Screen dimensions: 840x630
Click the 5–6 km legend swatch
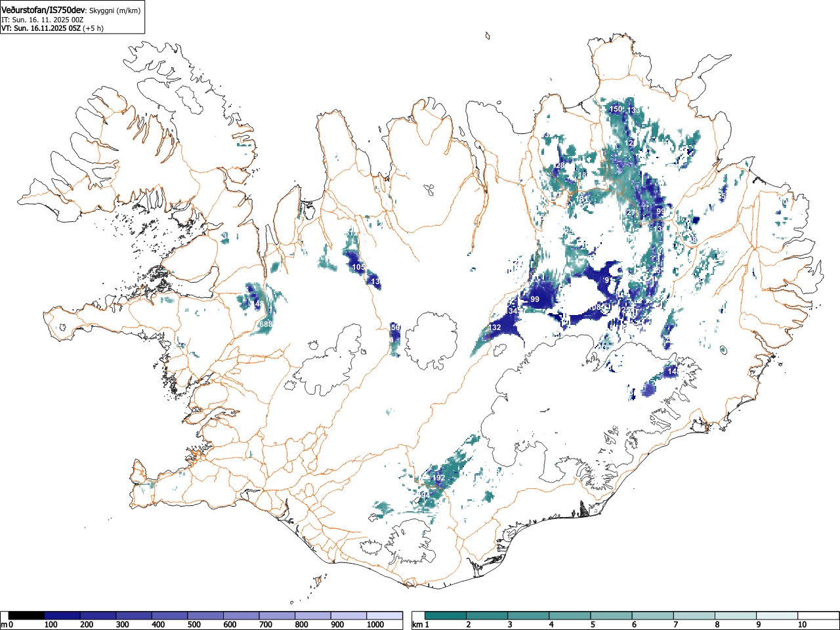[x=612, y=616]
